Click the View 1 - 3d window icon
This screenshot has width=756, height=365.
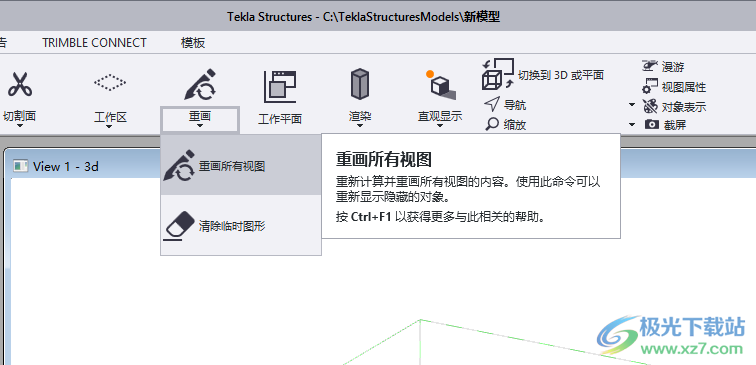20,166
